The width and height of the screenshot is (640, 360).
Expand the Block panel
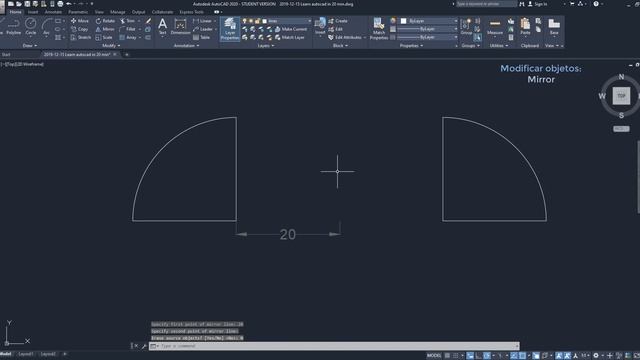click(340, 46)
